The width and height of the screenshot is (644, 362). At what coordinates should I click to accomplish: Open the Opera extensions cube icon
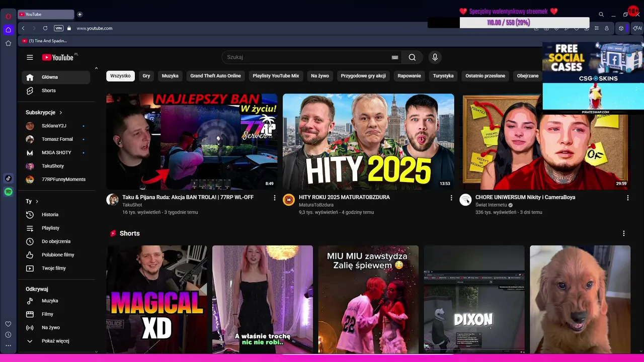coord(621,28)
